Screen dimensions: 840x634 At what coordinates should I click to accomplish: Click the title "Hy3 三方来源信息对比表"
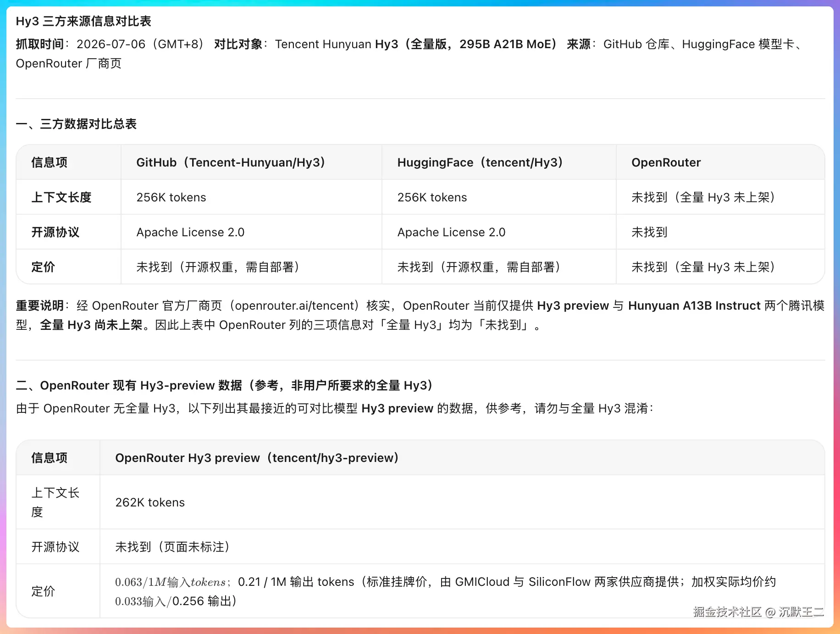(83, 21)
